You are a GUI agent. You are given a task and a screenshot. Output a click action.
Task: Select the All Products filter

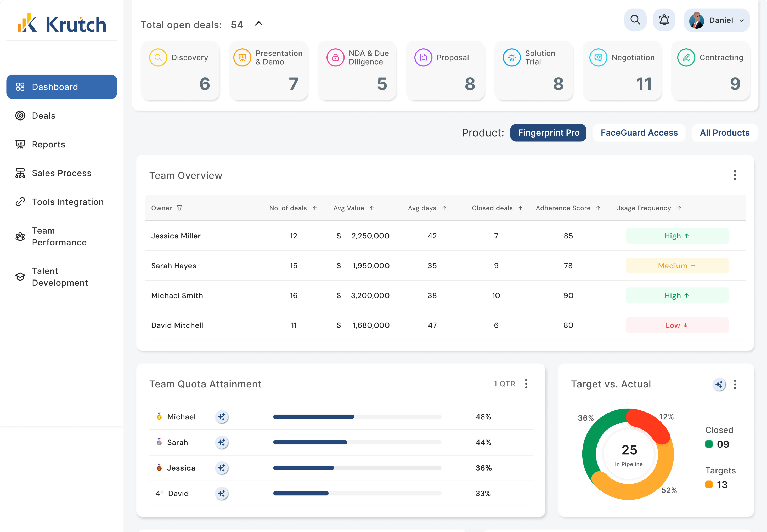725,133
